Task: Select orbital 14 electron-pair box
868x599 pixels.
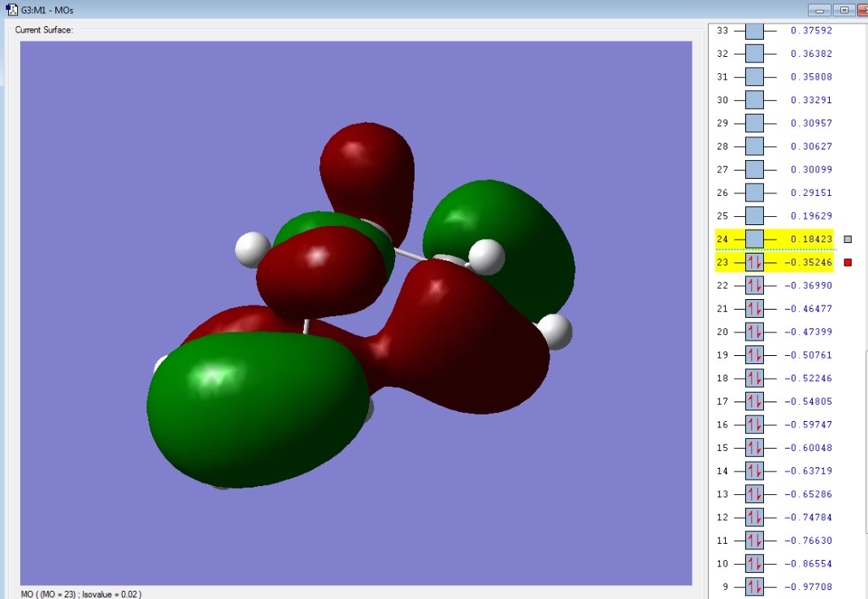Action: pyautogui.click(x=754, y=471)
